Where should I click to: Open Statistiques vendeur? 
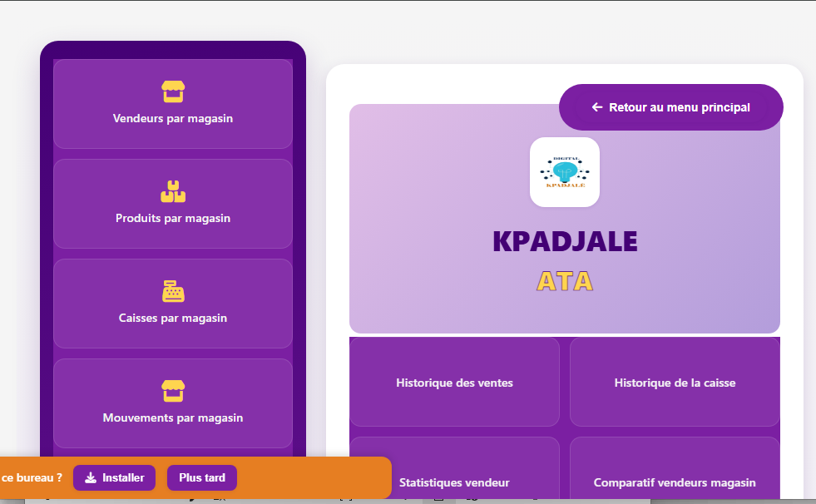coord(454,468)
